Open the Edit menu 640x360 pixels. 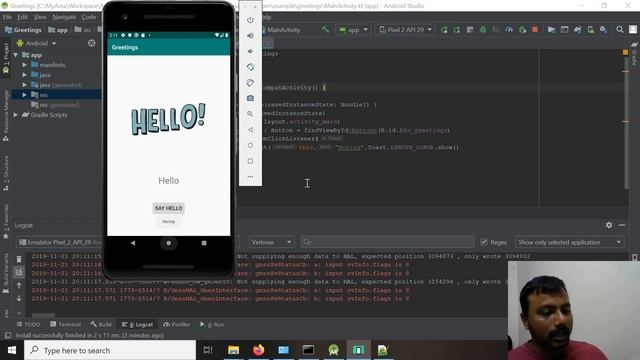(22, 17)
